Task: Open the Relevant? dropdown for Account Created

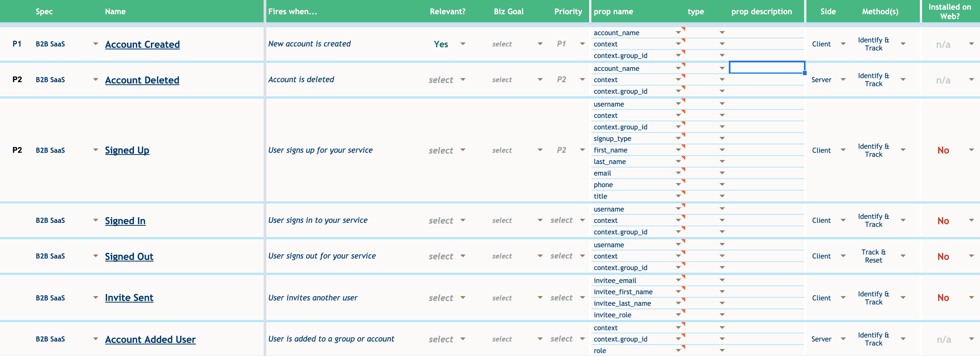Action: [463, 44]
